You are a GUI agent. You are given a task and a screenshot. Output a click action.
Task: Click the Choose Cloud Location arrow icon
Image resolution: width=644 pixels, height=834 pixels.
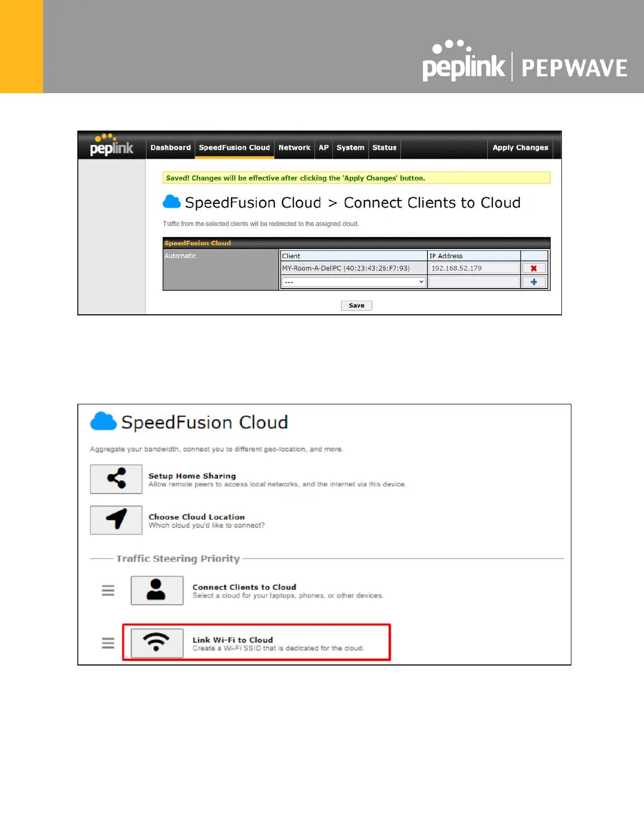coord(116,520)
